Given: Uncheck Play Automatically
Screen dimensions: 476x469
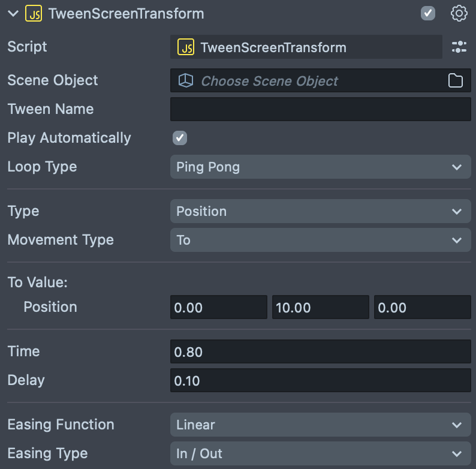Looking at the screenshot, I should [x=180, y=138].
